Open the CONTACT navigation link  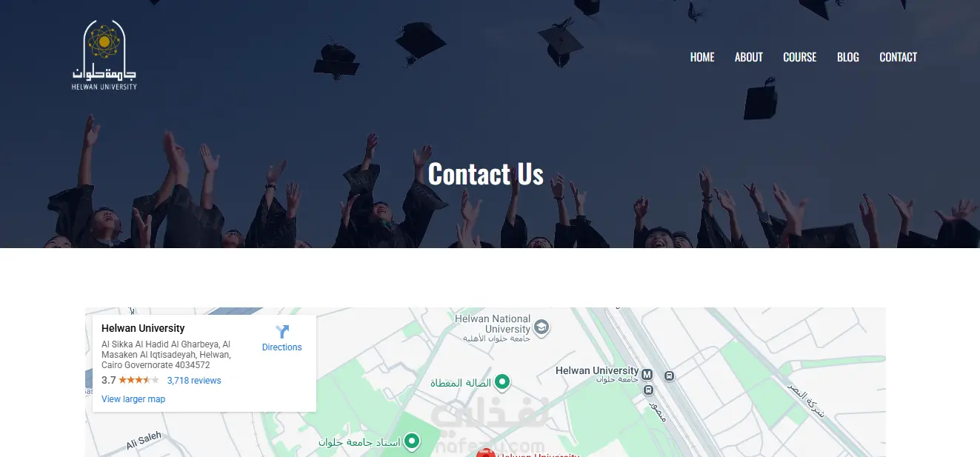(x=899, y=57)
